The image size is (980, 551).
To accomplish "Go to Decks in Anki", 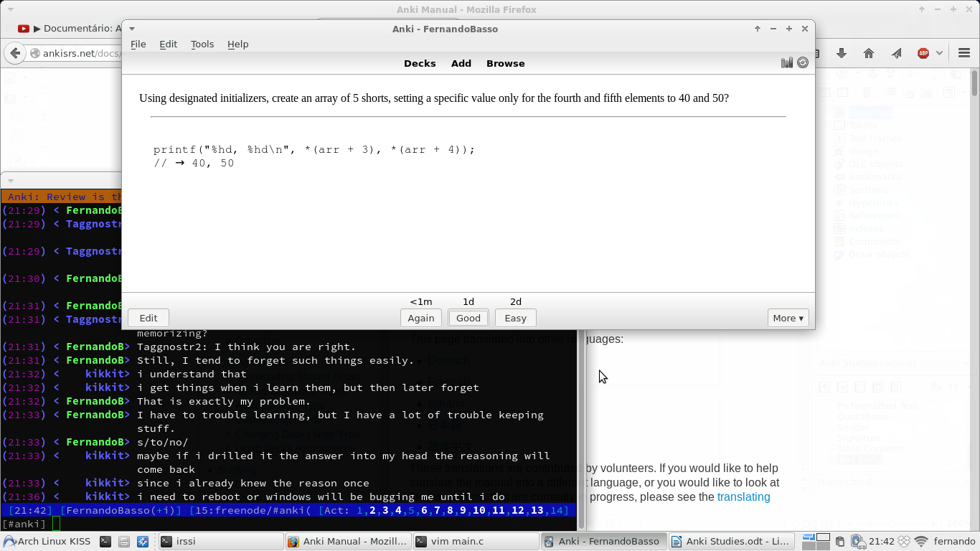I will pyautogui.click(x=420, y=63).
